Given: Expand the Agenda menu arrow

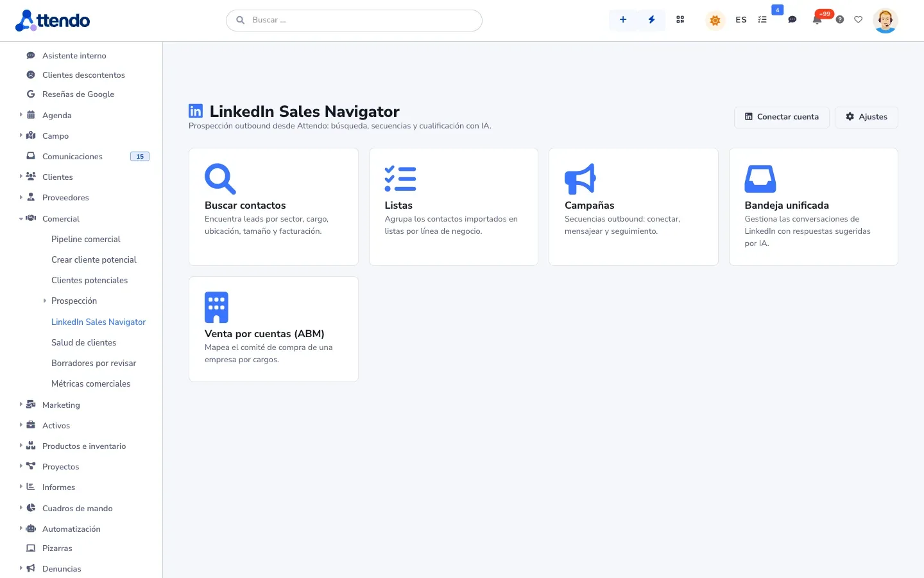Looking at the screenshot, I should point(21,115).
